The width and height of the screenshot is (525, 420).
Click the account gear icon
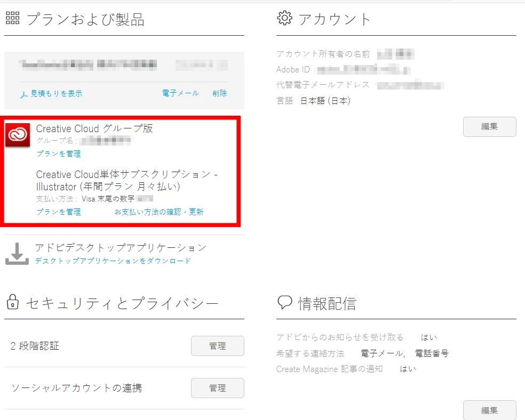pos(284,18)
